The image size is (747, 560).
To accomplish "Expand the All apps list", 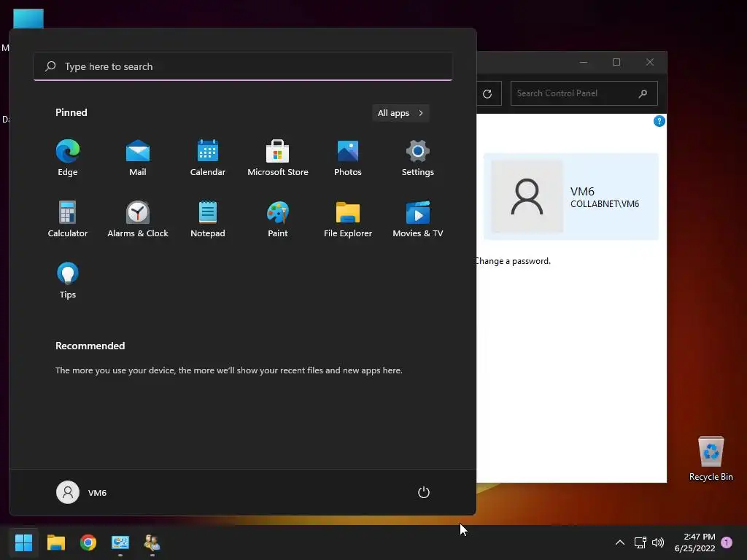I will (x=400, y=113).
